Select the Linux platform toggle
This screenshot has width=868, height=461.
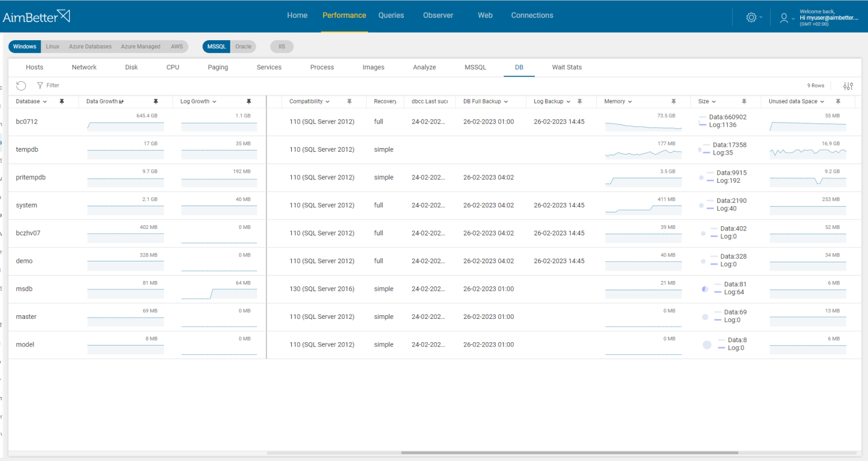click(53, 47)
